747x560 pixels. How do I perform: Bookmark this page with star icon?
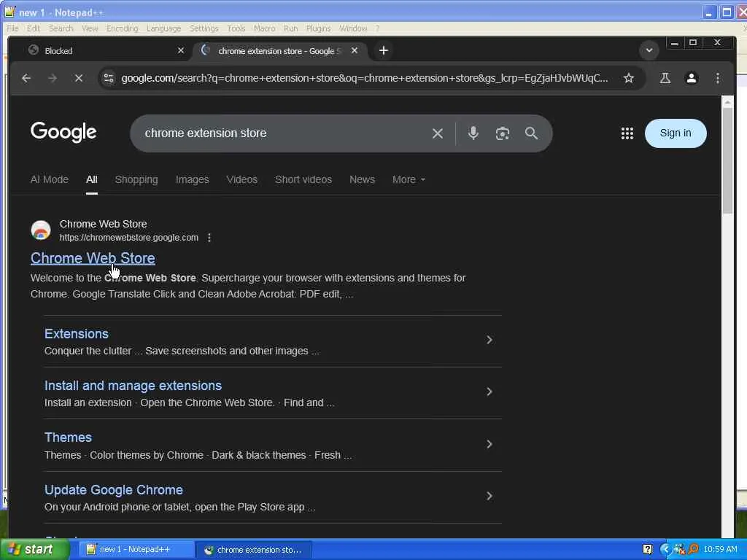click(629, 78)
